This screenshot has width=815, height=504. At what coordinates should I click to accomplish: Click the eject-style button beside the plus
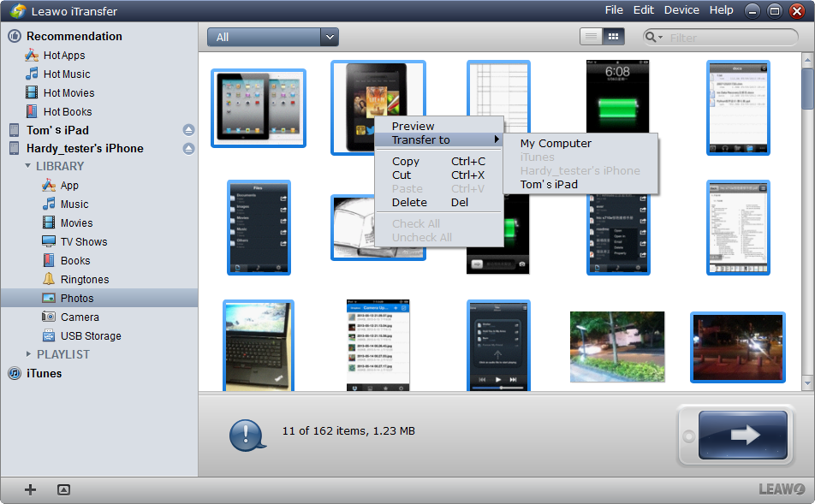click(63, 489)
